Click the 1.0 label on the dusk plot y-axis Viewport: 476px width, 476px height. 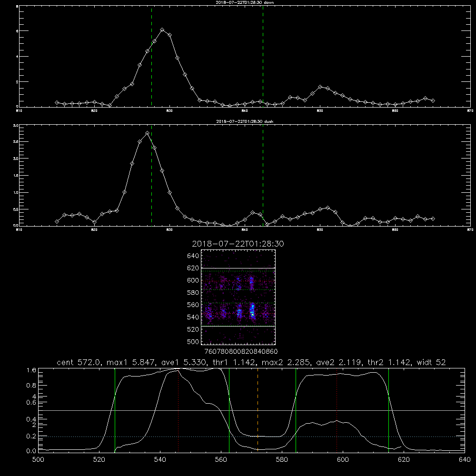[x=16, y=192]
